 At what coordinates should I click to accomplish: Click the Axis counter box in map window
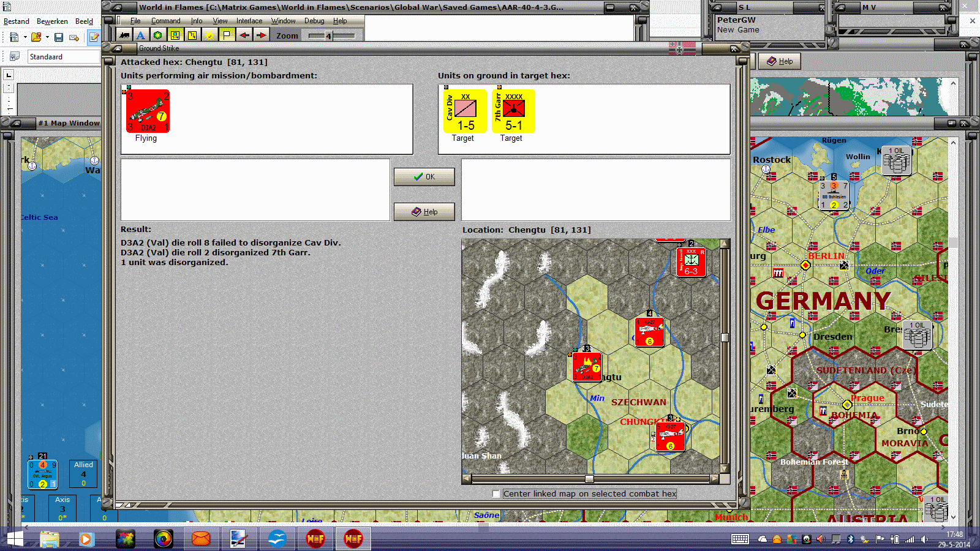pos(62,508)
